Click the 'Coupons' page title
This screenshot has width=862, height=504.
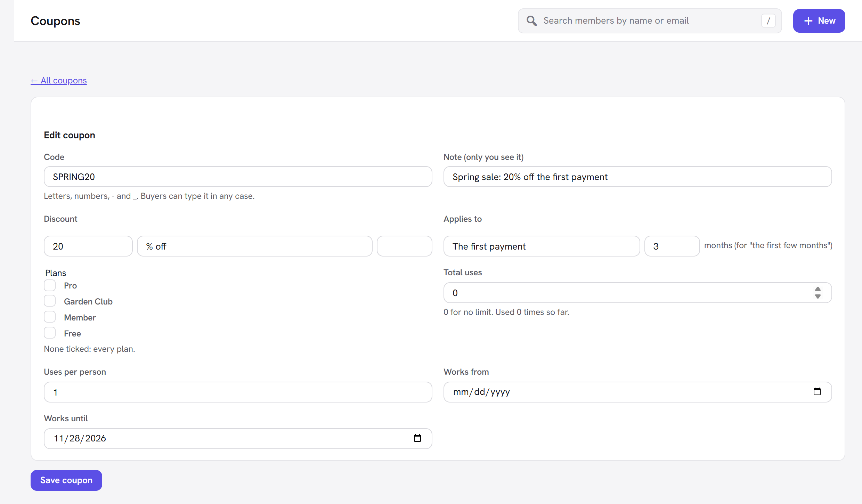click(55, 21)
